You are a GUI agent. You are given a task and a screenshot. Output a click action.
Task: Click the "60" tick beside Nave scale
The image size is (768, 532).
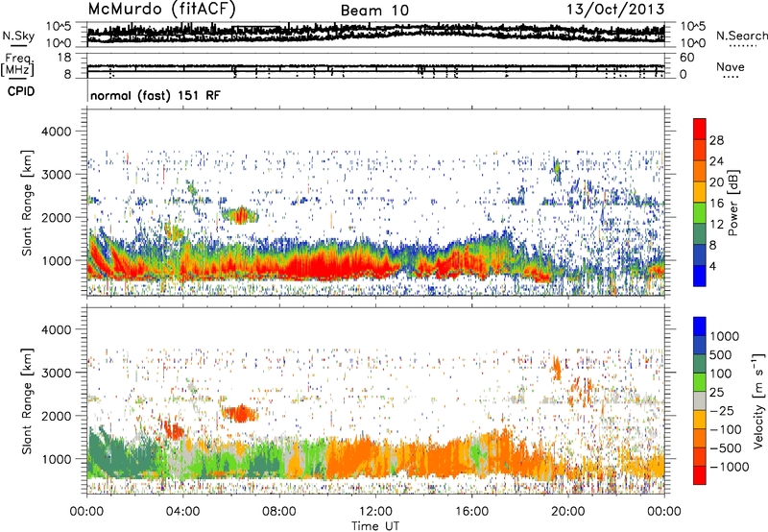pyautogui.click(x=686, y=58)
